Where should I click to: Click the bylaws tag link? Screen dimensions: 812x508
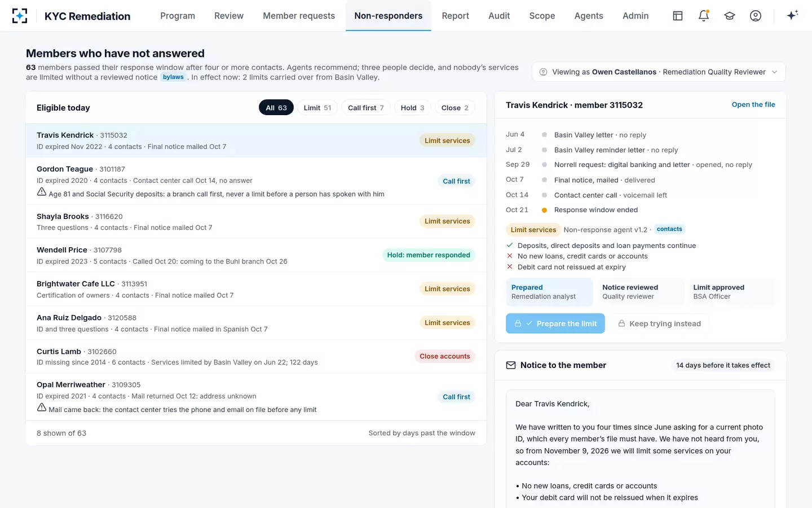click(x=173, y=77)
